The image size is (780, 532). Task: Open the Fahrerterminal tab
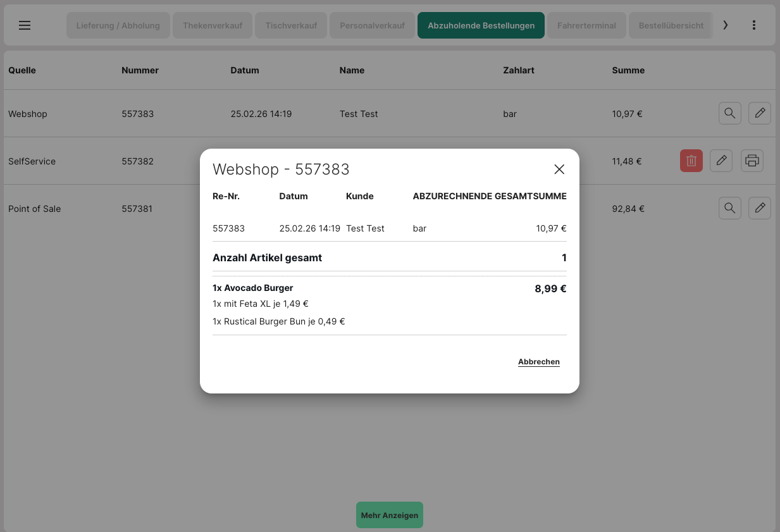(x=586, y=26)
